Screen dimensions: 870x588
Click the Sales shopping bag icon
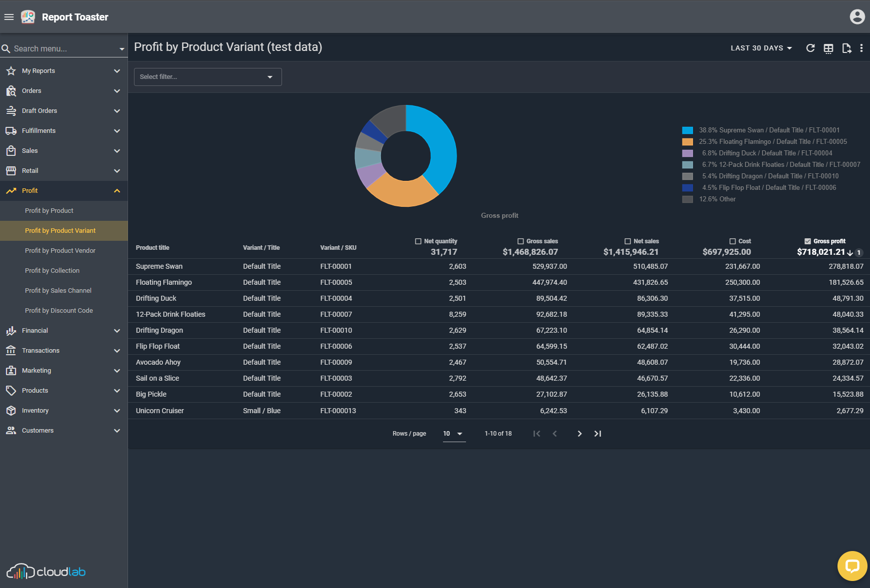coord(11,151)
